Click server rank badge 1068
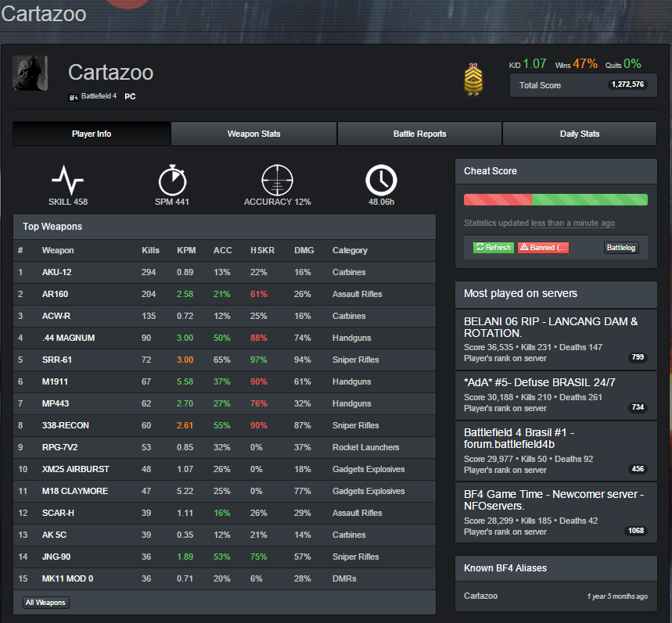Image resolution: width=672 pixels, height=623 pixels. click(635, 531)
